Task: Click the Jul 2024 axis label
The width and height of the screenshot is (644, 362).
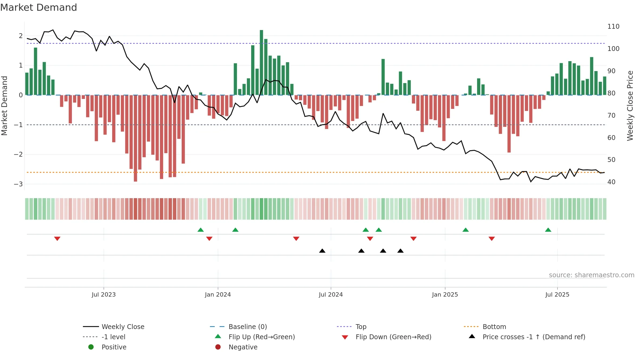Action: click(x=331, y=295)
